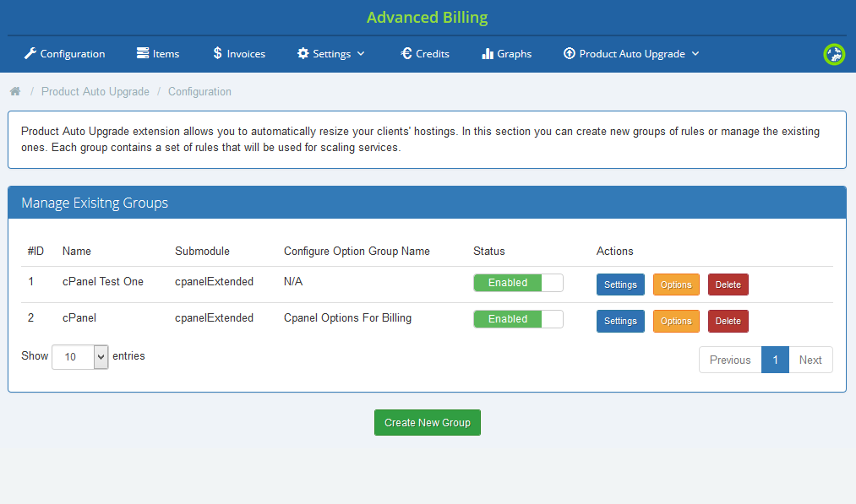Click the euro Credits icon
Viewport: 856px width, 504px height.
pos(406,53)
